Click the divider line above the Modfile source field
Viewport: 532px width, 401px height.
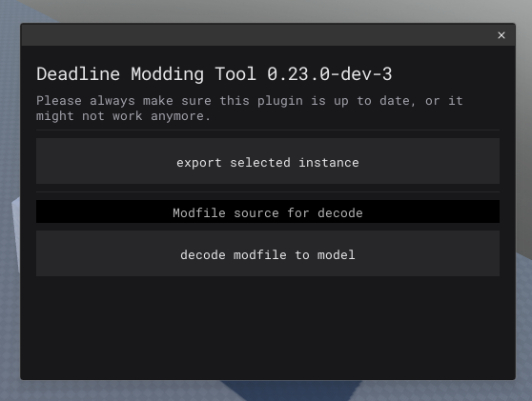(x=268, y=192)
